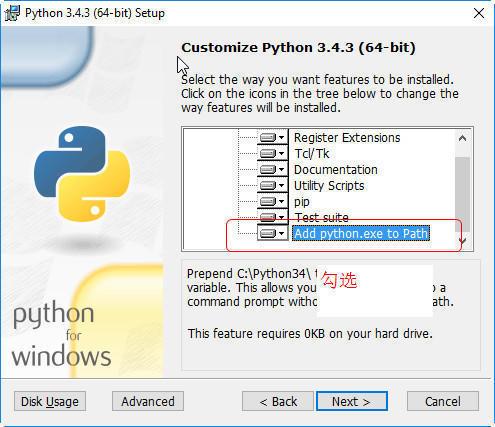Viewport: 495px width, 427px height.
Task: Go to the Next setup step
Action: click(352, 401)
